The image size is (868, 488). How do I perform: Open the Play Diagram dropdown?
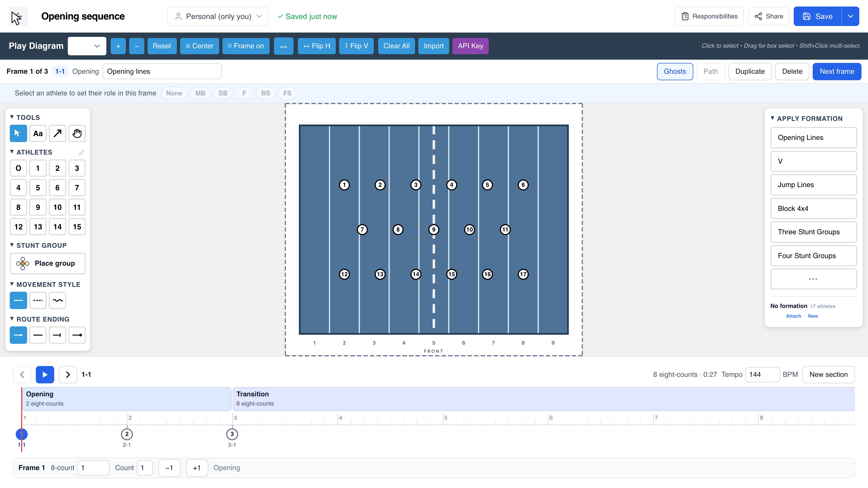[87, 46]
